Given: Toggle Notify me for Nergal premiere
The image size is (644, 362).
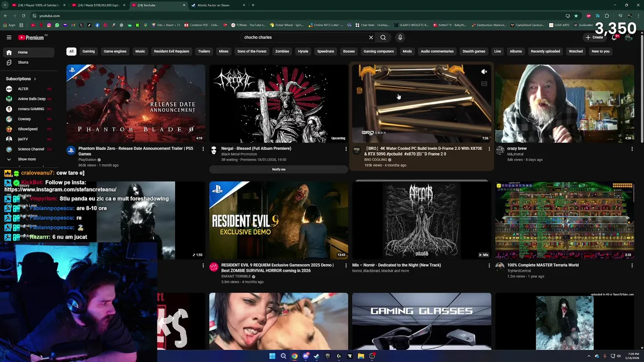Looking at the screenshot, I should [x=279, y=169].
